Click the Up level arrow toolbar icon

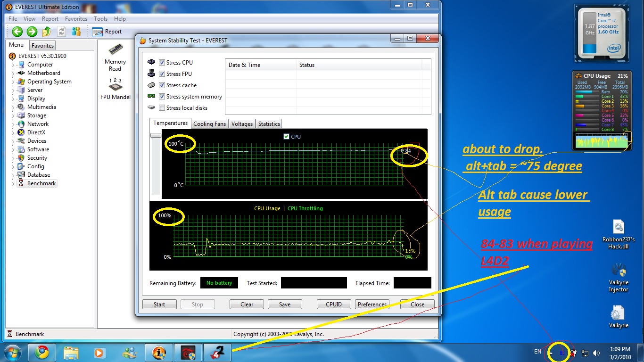[x=47, y=32]
